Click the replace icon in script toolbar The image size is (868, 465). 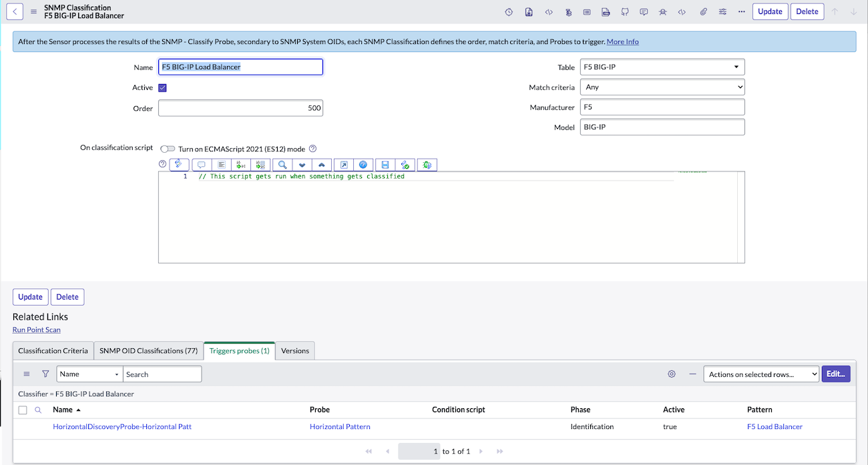pos(241,164)
